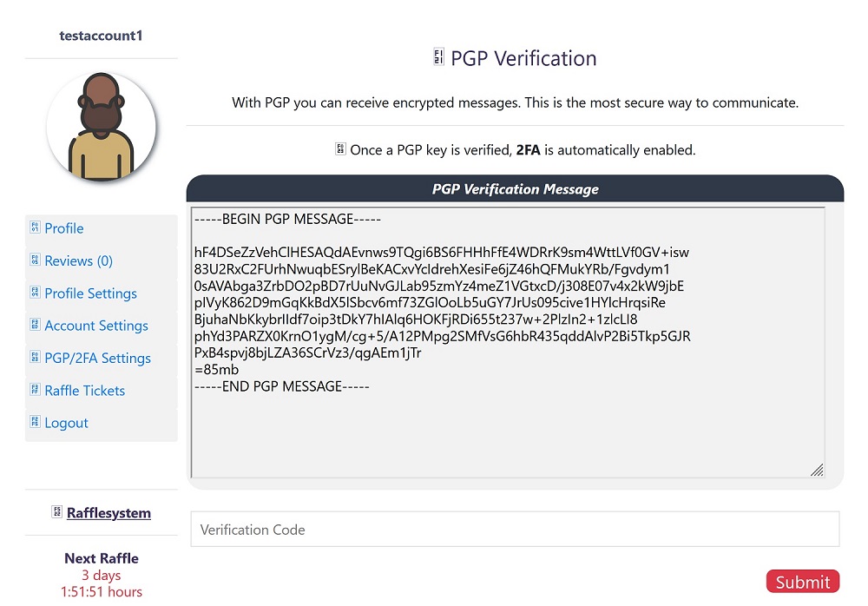The image size is (868, 606).
Task: Log out of testaccount1
Action: 65,422
